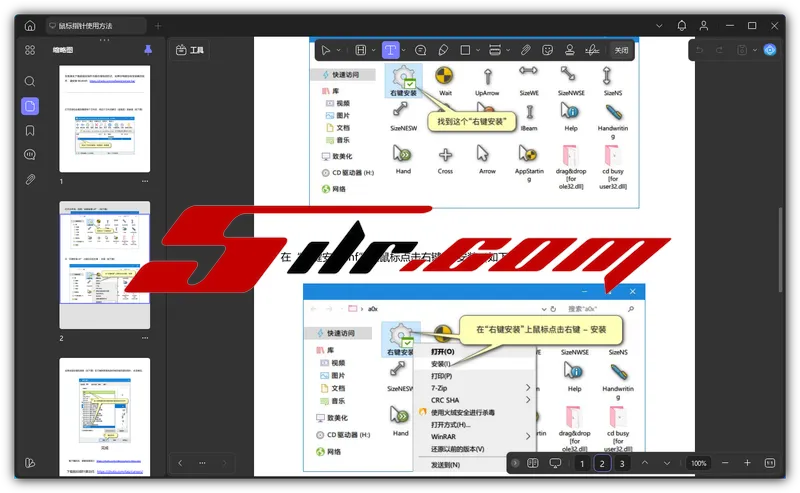Select the arrow selection tool
The image size is (800, 493).
point(326,50)
